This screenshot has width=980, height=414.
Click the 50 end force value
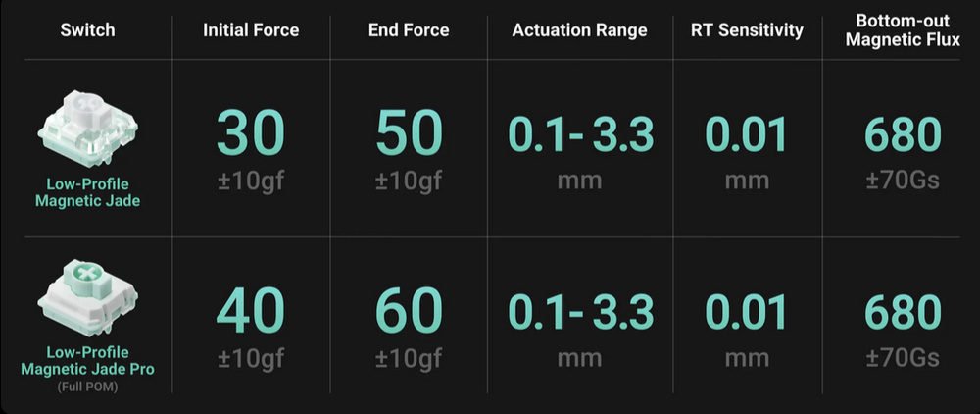point(409,132)
